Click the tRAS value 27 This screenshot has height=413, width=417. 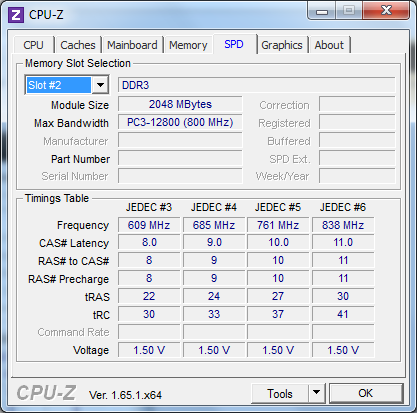coord(278,296)
